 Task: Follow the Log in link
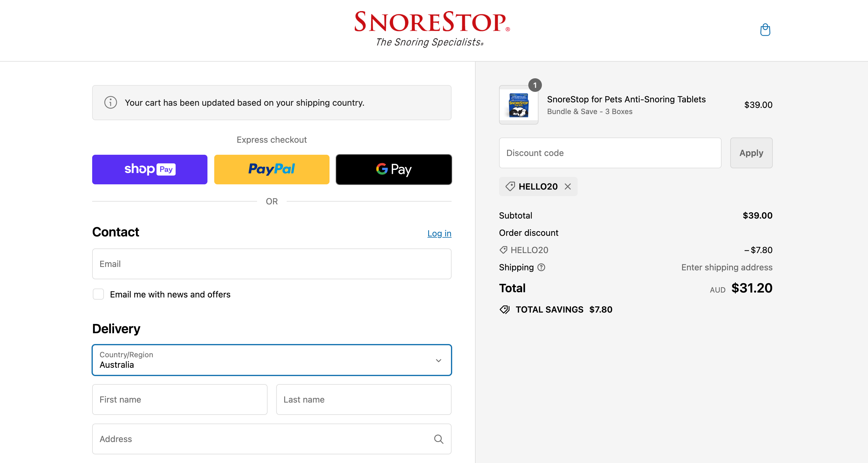[x=439, y=233]
